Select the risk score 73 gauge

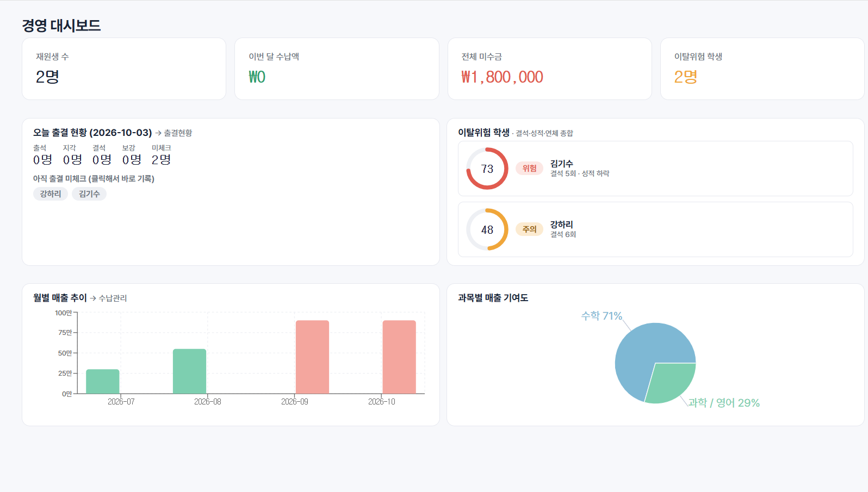487,169
